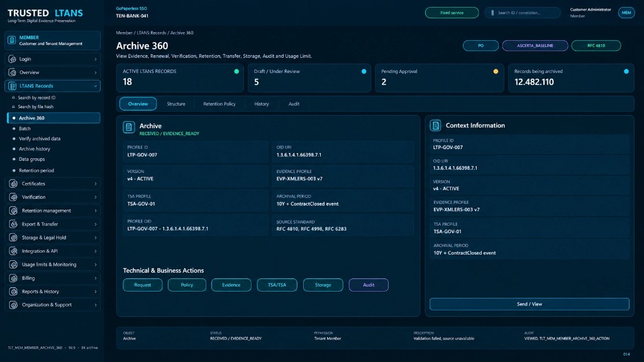Click the Send / View button

coord(530,304)
